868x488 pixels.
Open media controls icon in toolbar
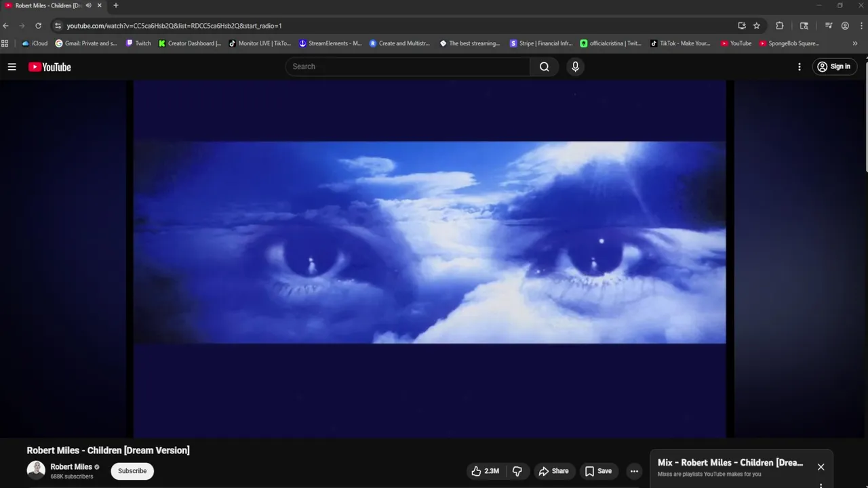click(829, 26)
